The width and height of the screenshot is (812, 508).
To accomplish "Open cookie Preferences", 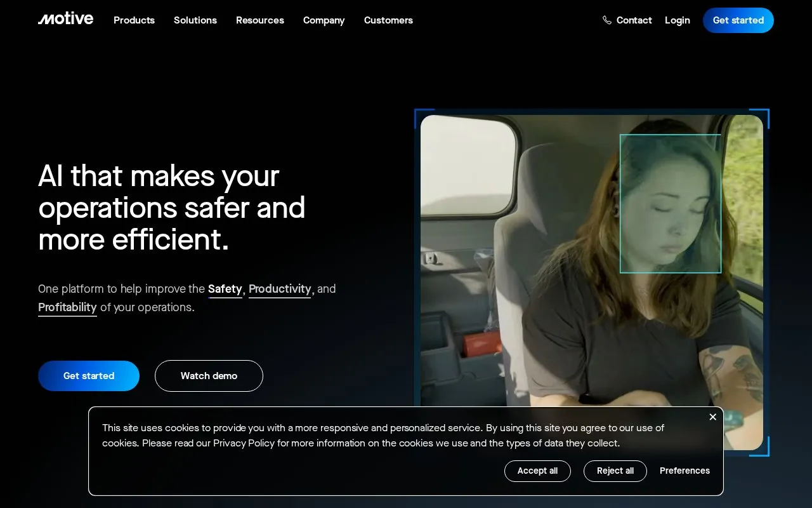I will point(684,471).
